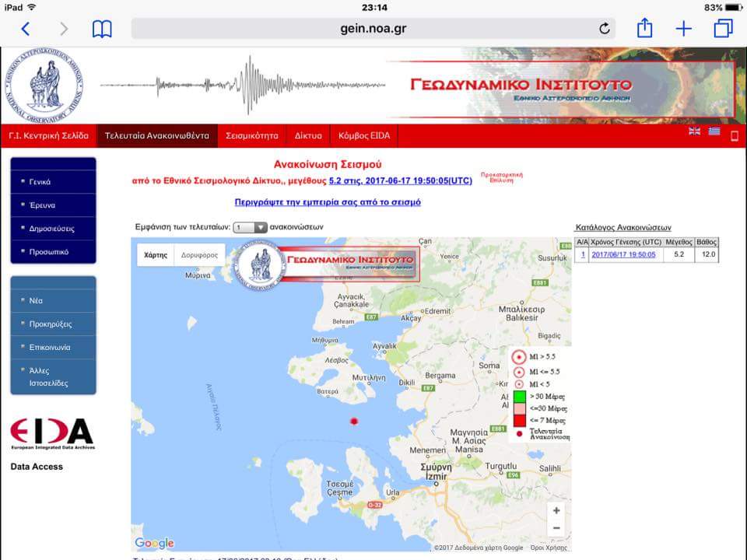
Task: Go back with Safari's back arrow
Action: pos(26,29)
